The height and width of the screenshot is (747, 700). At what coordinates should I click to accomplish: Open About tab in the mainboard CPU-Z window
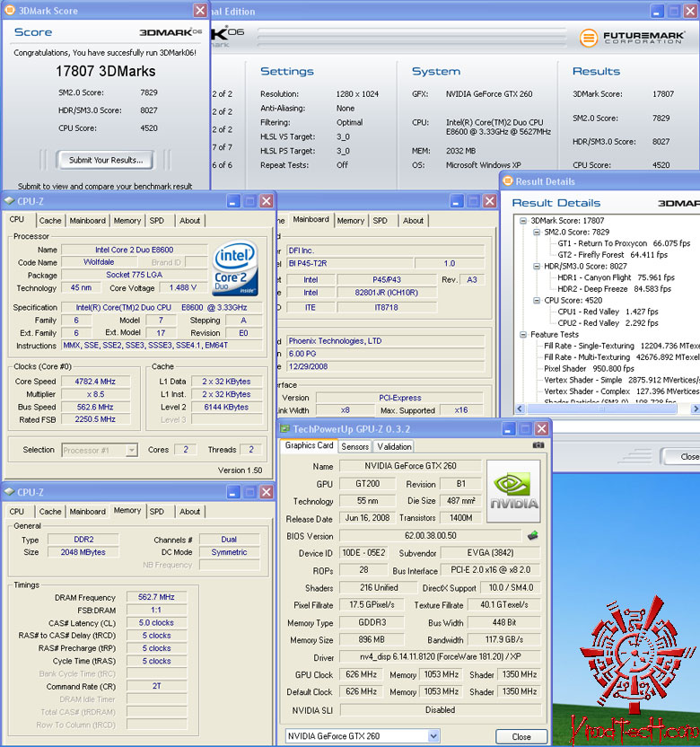(413, 221)
